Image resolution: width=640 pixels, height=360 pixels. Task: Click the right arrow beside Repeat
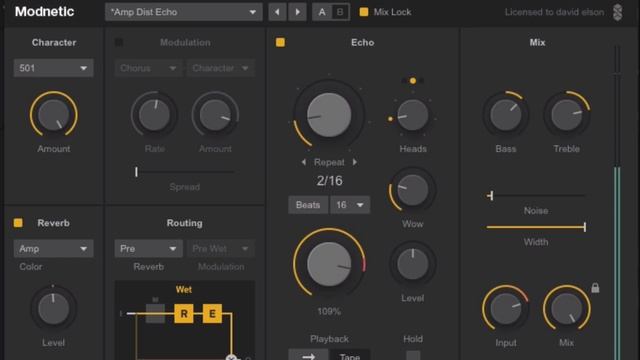(355, 162)
